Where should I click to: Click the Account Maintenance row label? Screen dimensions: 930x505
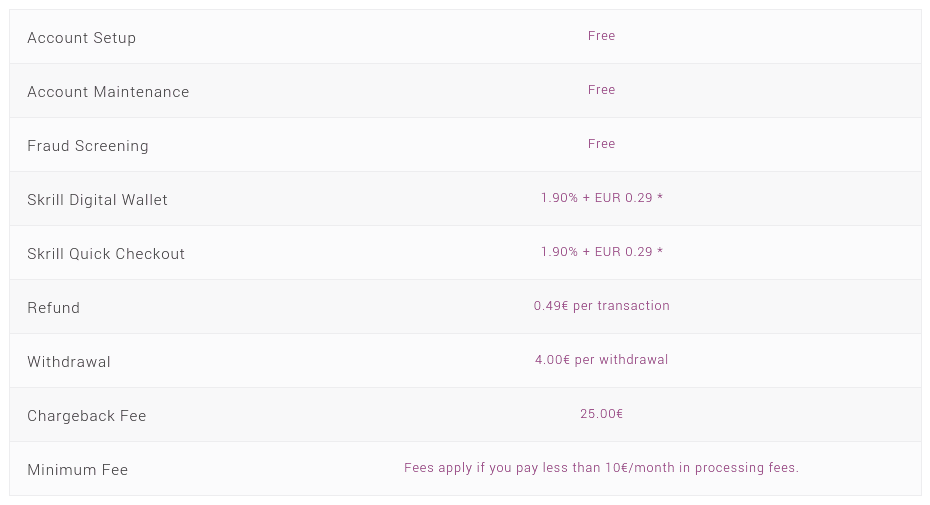pos(108,92)
